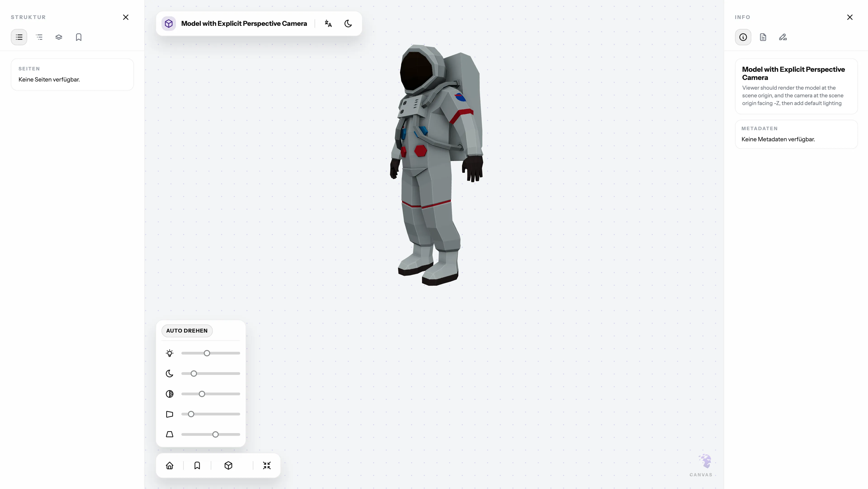This screenshot has width=868, height=489.
Task: Click the astronaut 3D model
Action: click(436, 165)
